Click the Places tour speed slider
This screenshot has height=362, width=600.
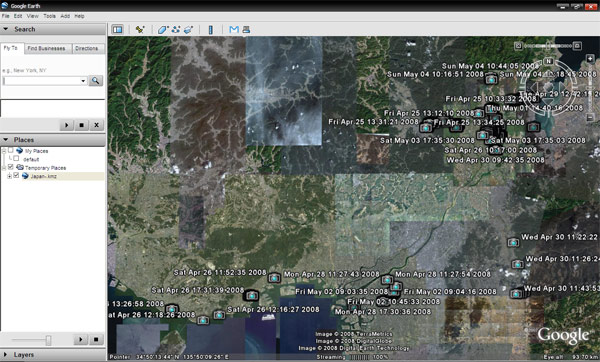48,340
